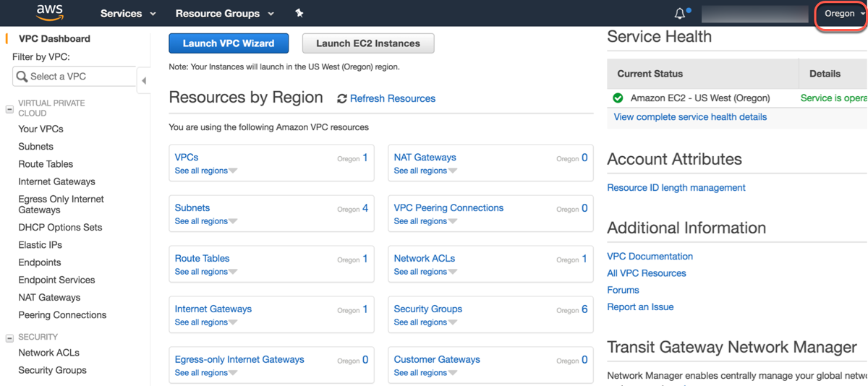Collapse the Security section in sidebar
This screenshot has width=868, height=386.
point(10,338)
